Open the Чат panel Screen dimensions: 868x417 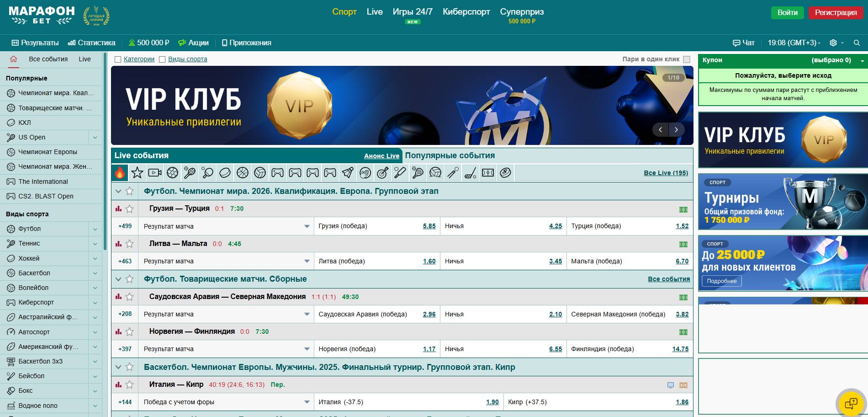coord(744,43)
